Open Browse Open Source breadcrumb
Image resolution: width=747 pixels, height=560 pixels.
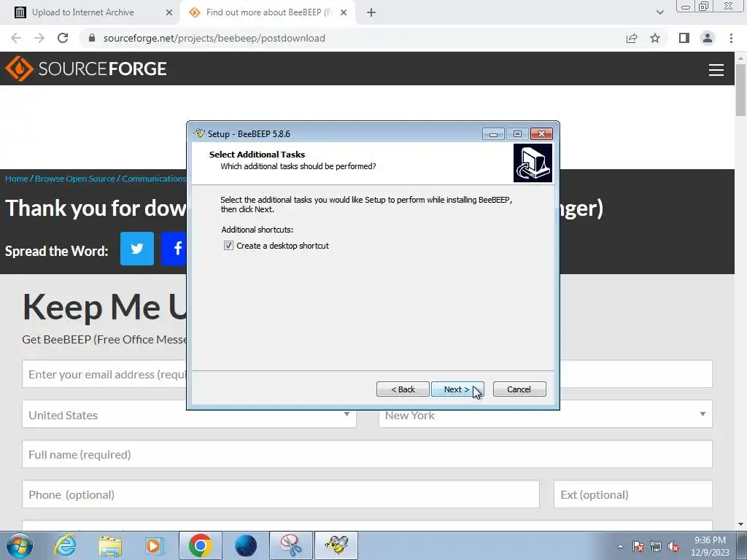75,179
